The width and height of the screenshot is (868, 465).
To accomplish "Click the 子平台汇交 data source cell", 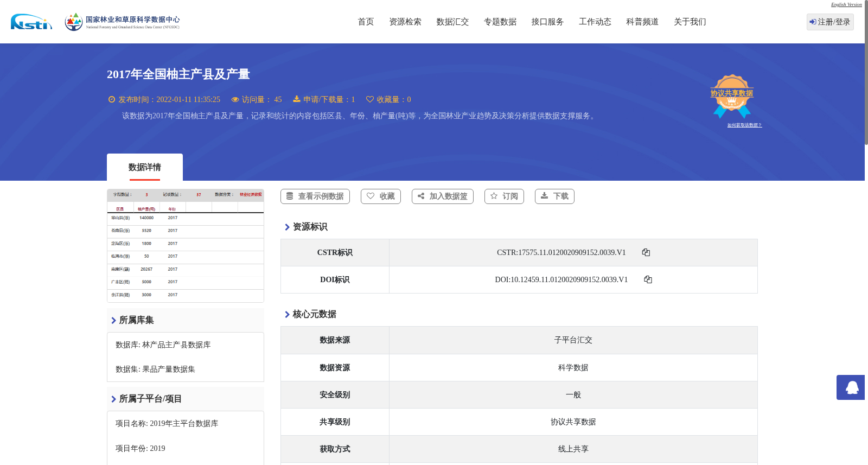I will 573,340.
